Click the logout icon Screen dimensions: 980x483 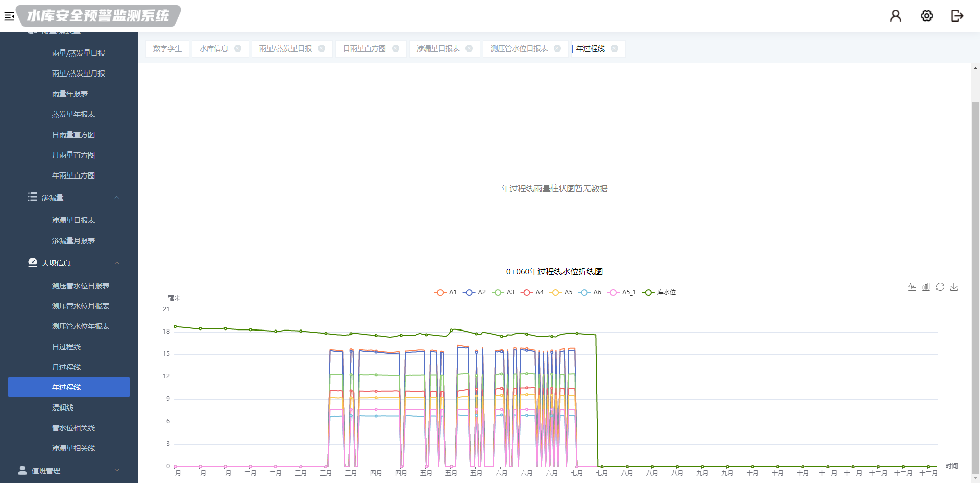(957, 16)
